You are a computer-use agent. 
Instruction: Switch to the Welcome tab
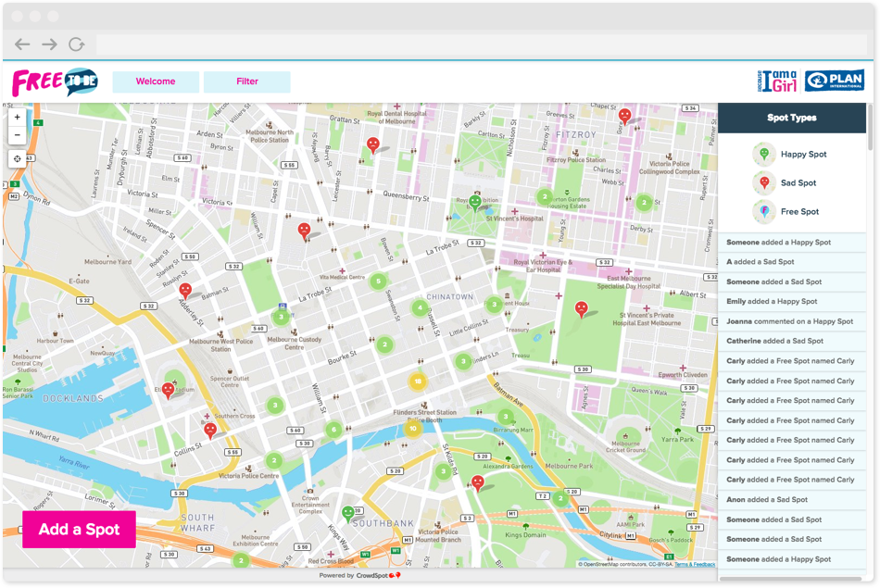point(155,81)
